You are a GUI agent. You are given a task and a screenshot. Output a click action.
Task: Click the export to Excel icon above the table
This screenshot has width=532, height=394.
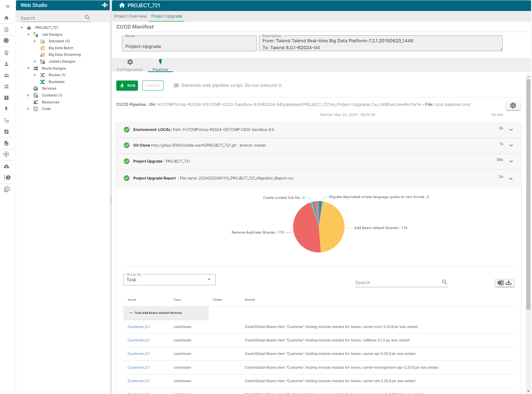pyautogui.click(x=500, y=283)
